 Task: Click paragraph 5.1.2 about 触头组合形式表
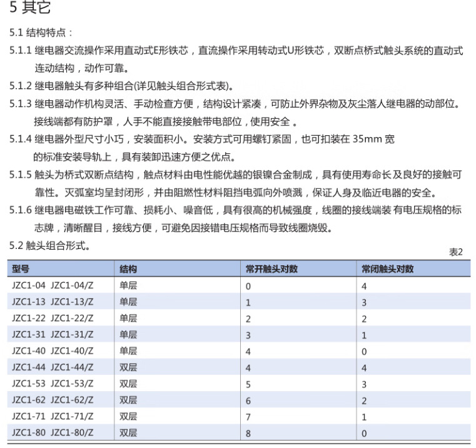[x=122, y=86]
